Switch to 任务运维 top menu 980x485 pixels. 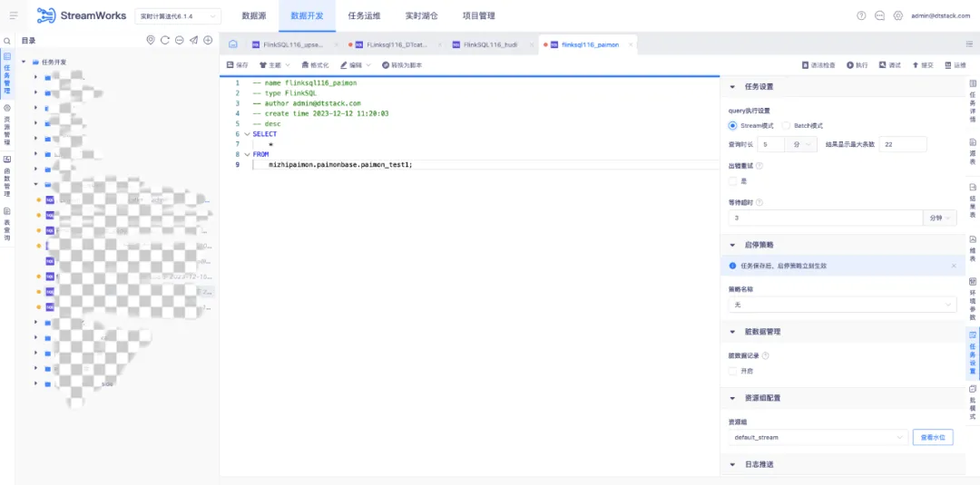click(x=364, y=15)
